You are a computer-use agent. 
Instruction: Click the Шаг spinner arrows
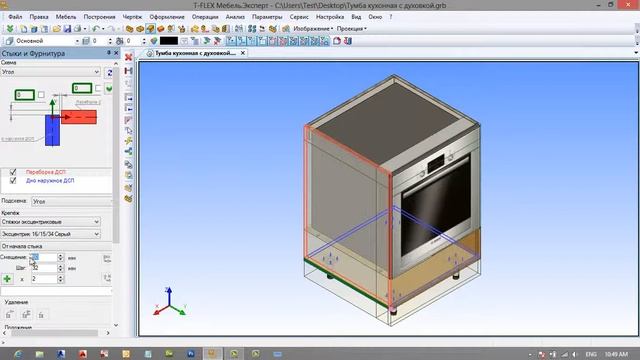tap(60, 268)
